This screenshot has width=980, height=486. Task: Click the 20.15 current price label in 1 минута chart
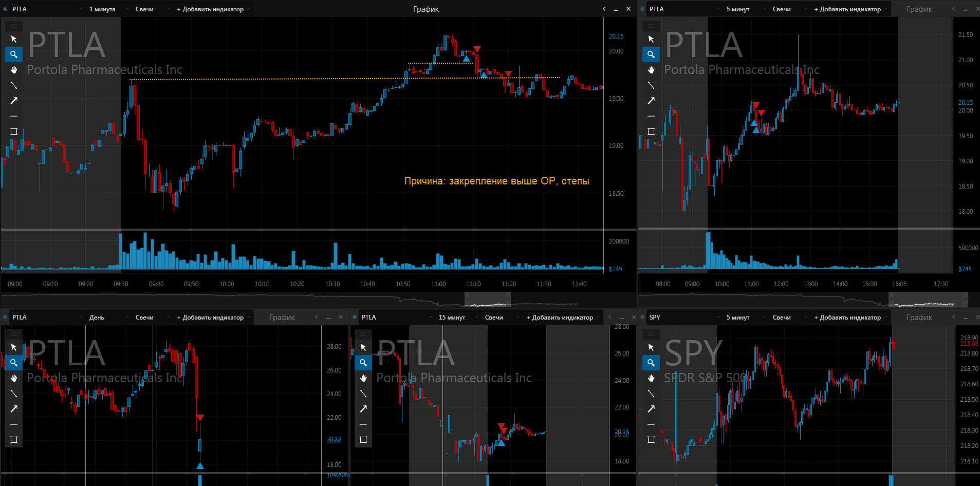coord(616,36)
